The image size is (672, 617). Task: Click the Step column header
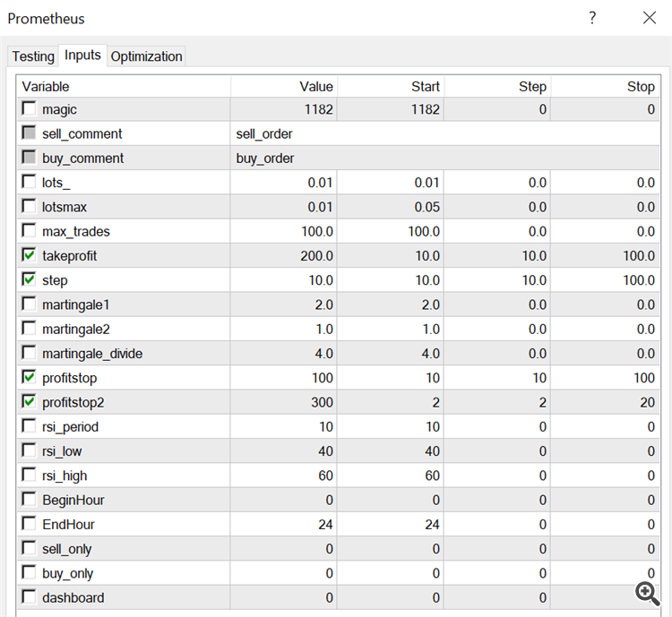497,87
